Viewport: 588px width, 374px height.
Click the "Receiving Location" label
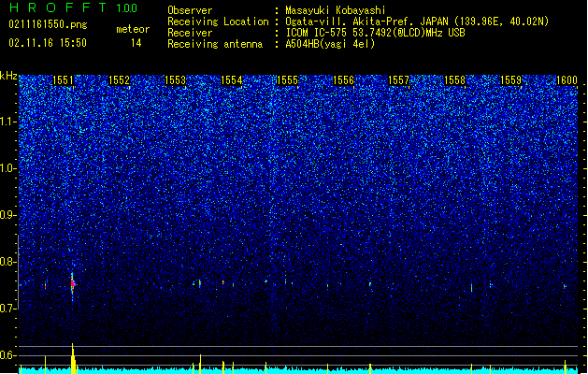(x=218, y=22)
